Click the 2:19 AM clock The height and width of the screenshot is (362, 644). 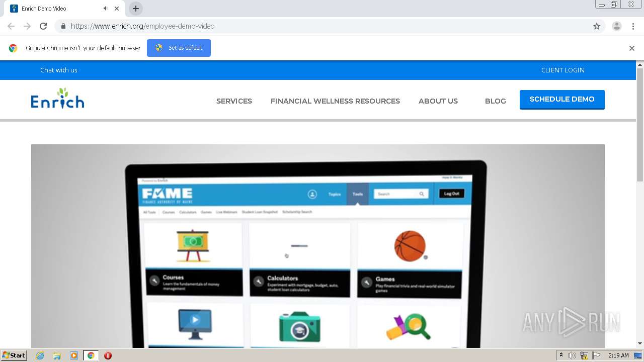coord(618,355)
